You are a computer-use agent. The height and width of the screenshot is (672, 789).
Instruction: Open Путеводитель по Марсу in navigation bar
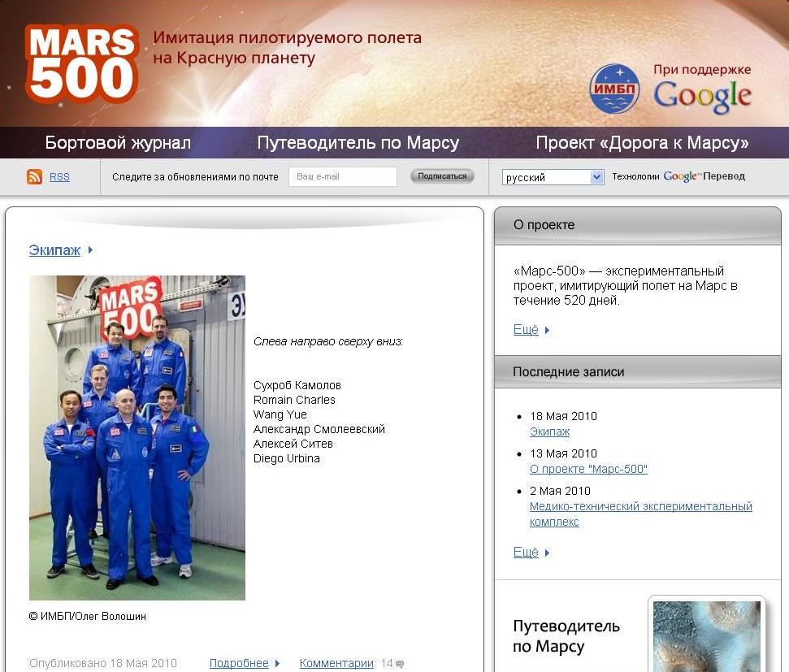coord(358,142)
